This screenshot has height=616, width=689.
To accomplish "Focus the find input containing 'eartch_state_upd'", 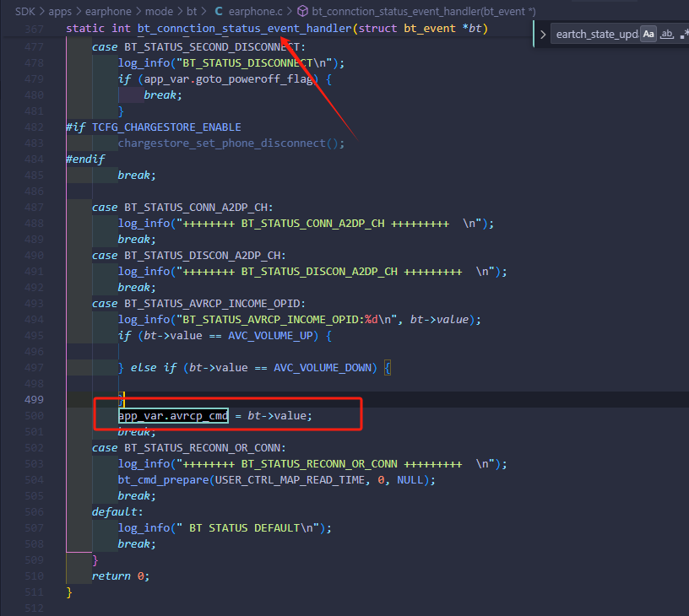I will pyautogui.click(x=596, y=35).
